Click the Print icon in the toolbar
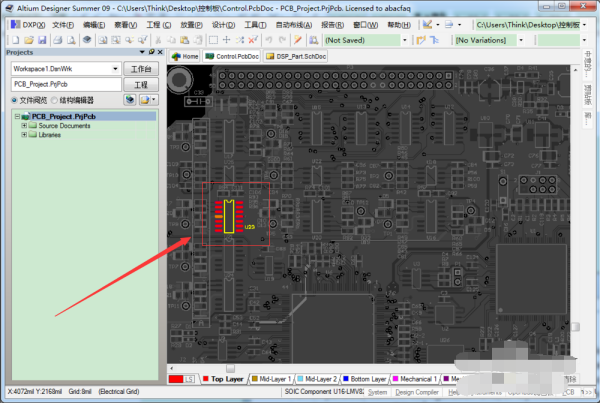The width and height of the screenshot is (600, 403). (x=58, y=40)
